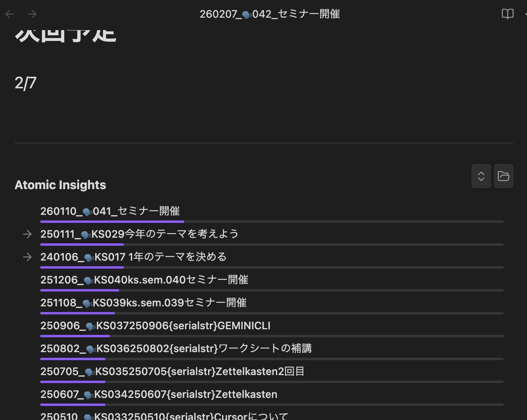This screenshot has height=420, width=527.
Task: Open the note 260110_041_セミナー開催
Action: pyautogui.click(x=110, y=211)
